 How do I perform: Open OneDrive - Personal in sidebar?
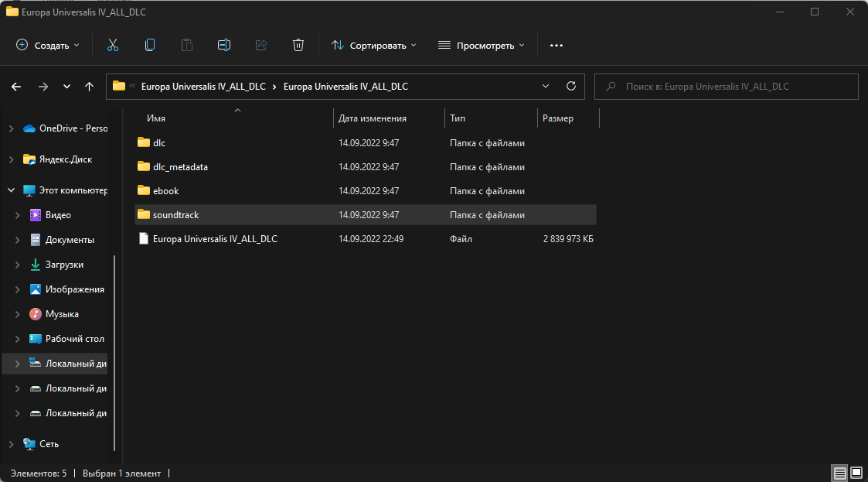point(73,128)
